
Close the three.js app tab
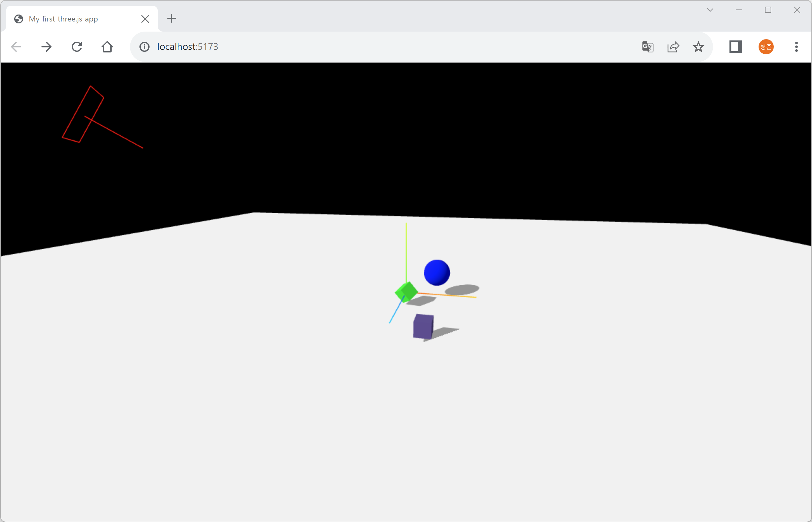click(145, 19)
